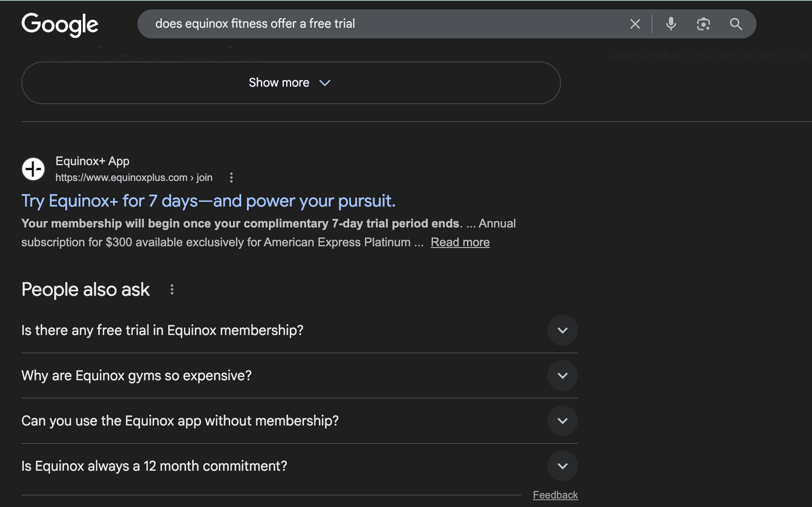Open three-dot options beside equinoxplus.com URL
Image resolution: width=812 pixels, height=507 pixels.
click(231, 178)
